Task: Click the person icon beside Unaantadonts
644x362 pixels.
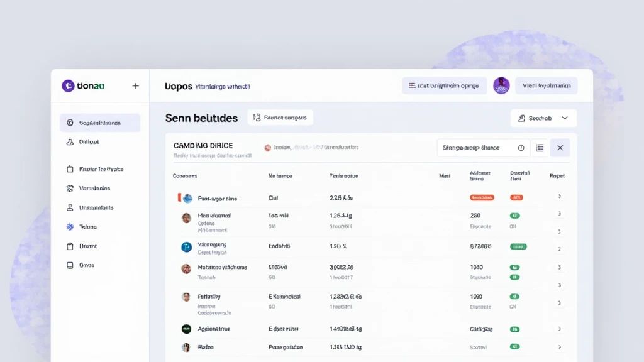Action: 70,207
